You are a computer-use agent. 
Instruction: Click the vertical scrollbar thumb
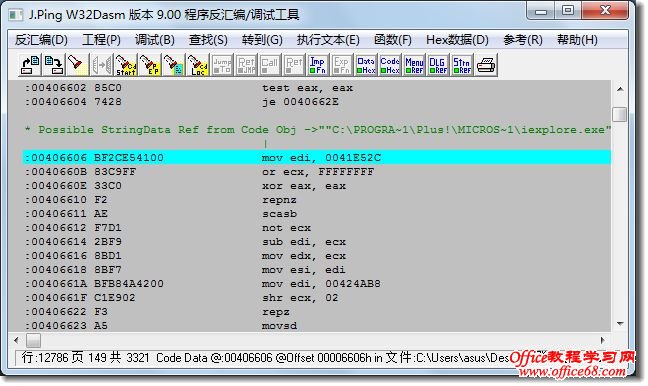pos(620,114)
